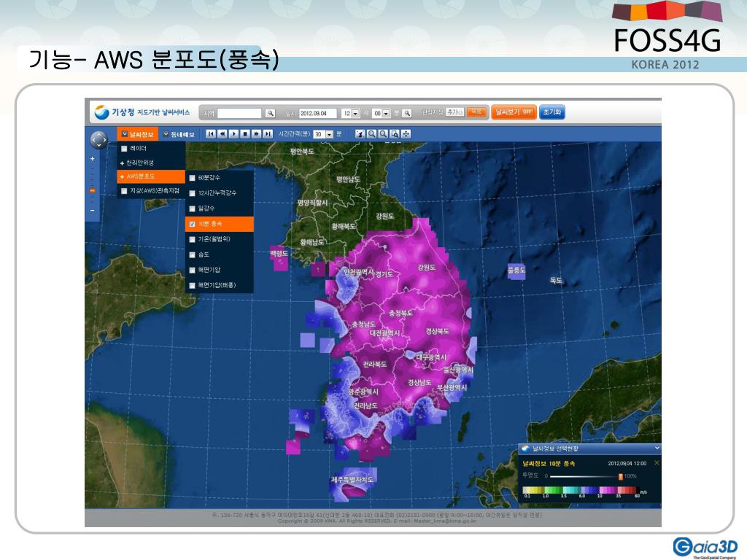Select the first map tool icon before zoom-in
Screen dimensions: 747x560
click(360, 134)
